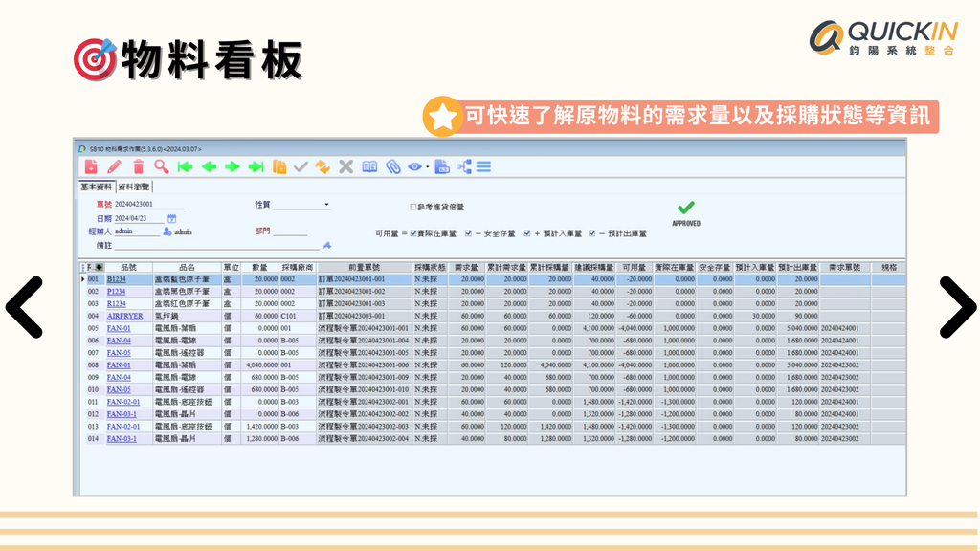
Task: Select 氣炸鍋 product name cell
Action: pyautogui.click(x=187, y=316)
